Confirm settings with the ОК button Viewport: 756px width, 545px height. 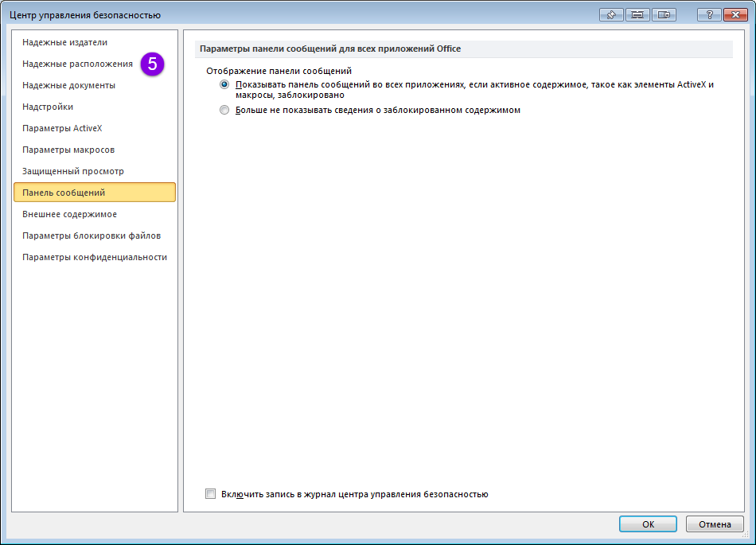[x=648, y=524]
